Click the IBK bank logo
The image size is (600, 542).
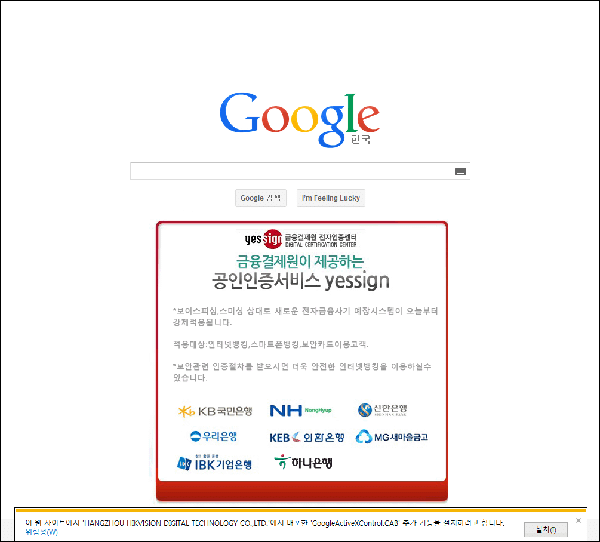coord(214,463)
